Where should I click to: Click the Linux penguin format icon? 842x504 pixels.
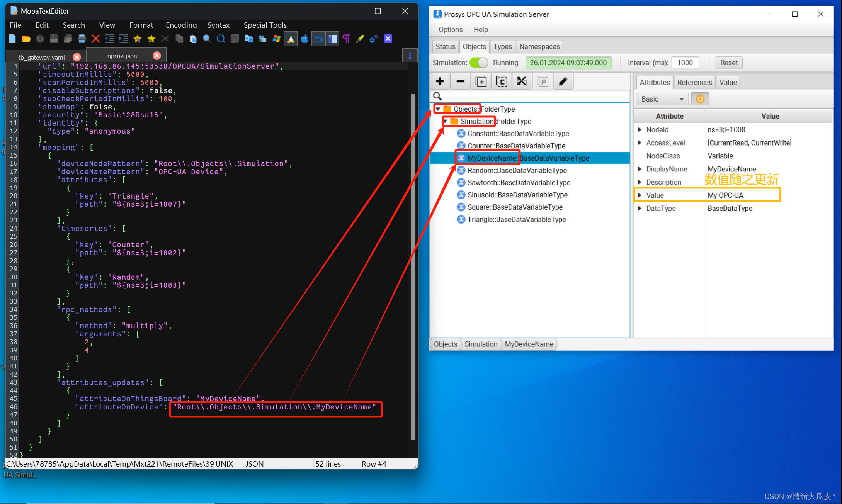coord(291,39)
